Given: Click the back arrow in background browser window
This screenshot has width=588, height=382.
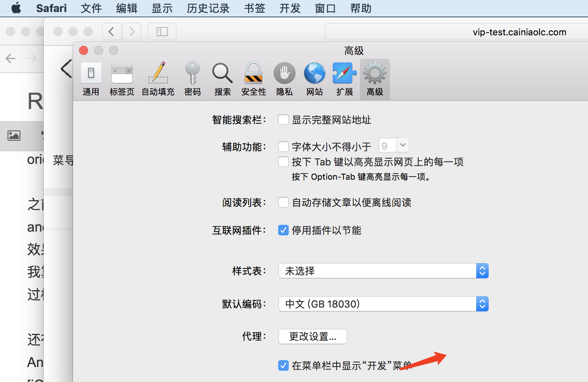Looking at the screenshot, I should coord(11,58).
